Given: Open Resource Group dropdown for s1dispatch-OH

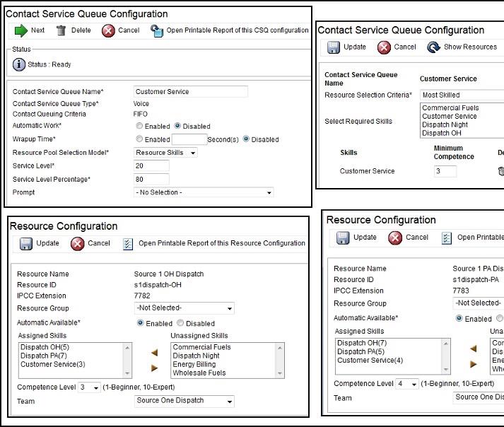Looking at the screenshot, I should 184,308.
